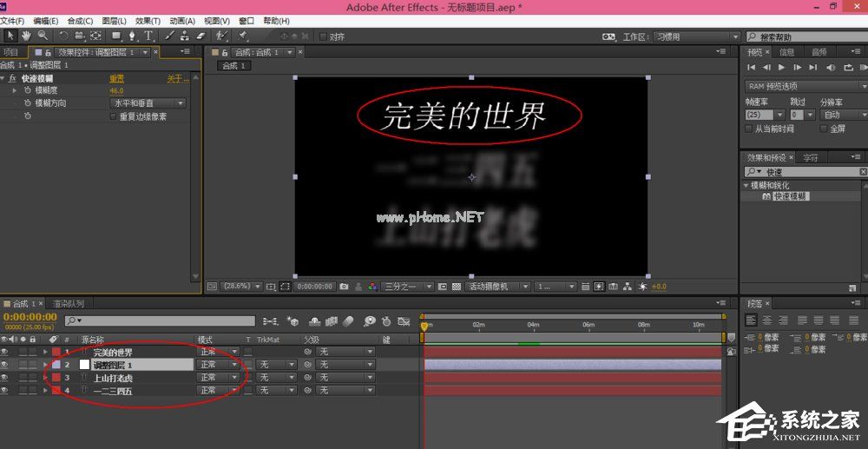
Task: Toggle draft 3D icon in timeline
Action: click(293, 321)
